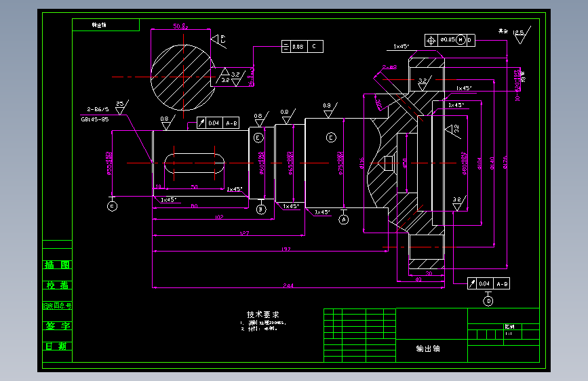The image size is (588, 381).
Task: Click the 25 surface roughness symbol
Action: pyautogui.click(x=121, y=107)
